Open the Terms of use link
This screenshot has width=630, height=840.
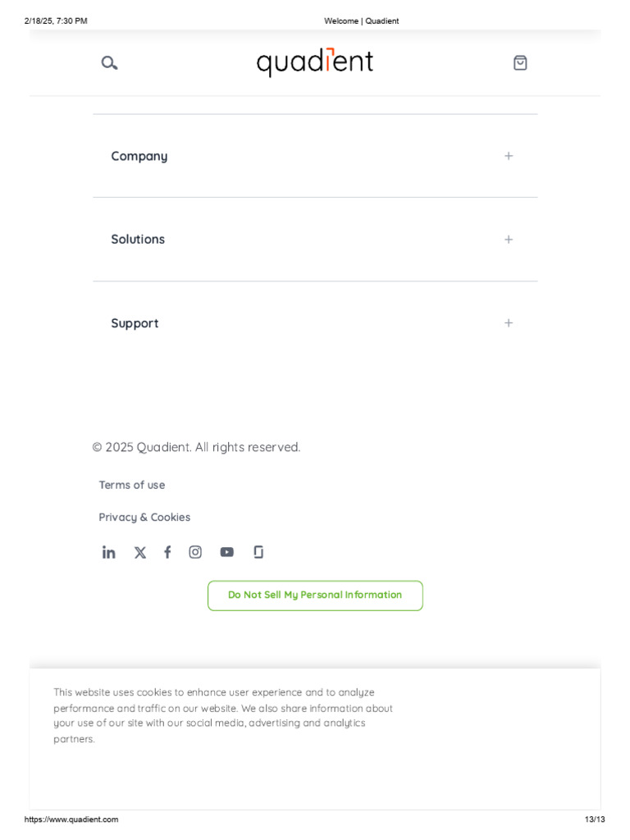point(132,485)
